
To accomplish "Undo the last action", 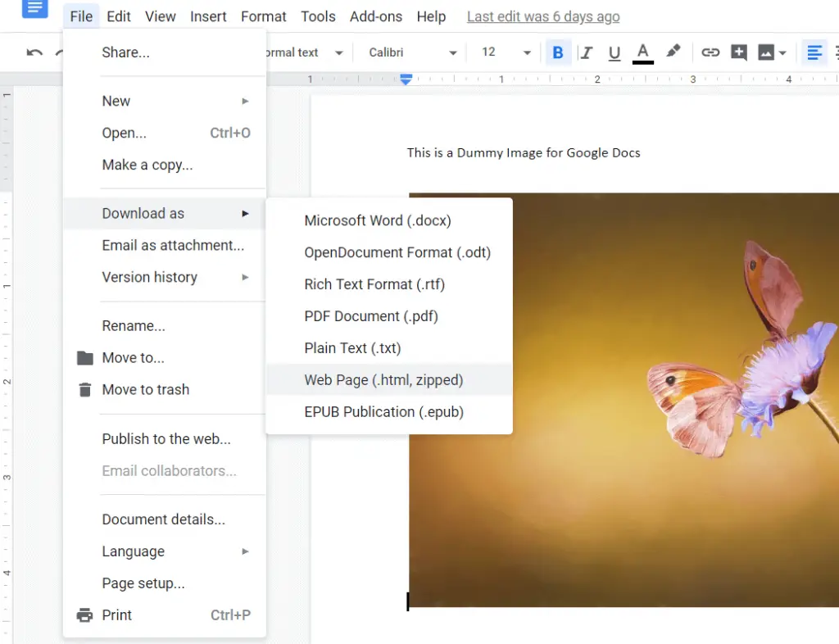I will 34,52.
